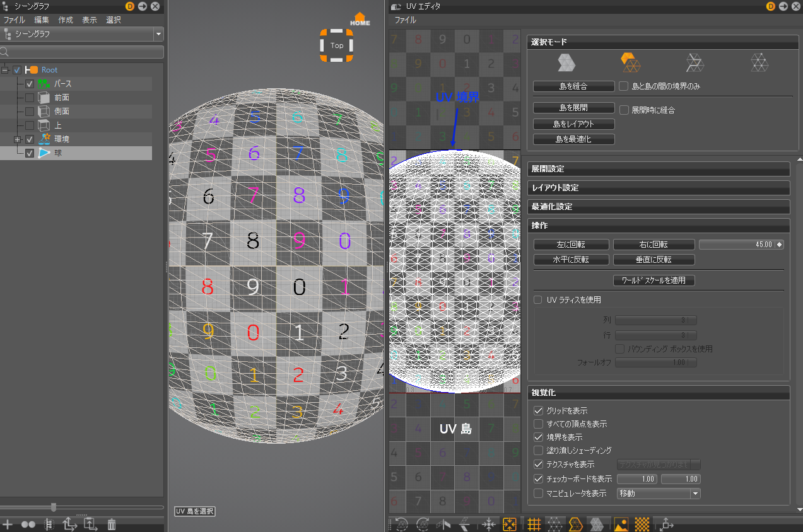Click the 島を最適化 button
The width and height of the screenshot is (803, 532).
574,139
